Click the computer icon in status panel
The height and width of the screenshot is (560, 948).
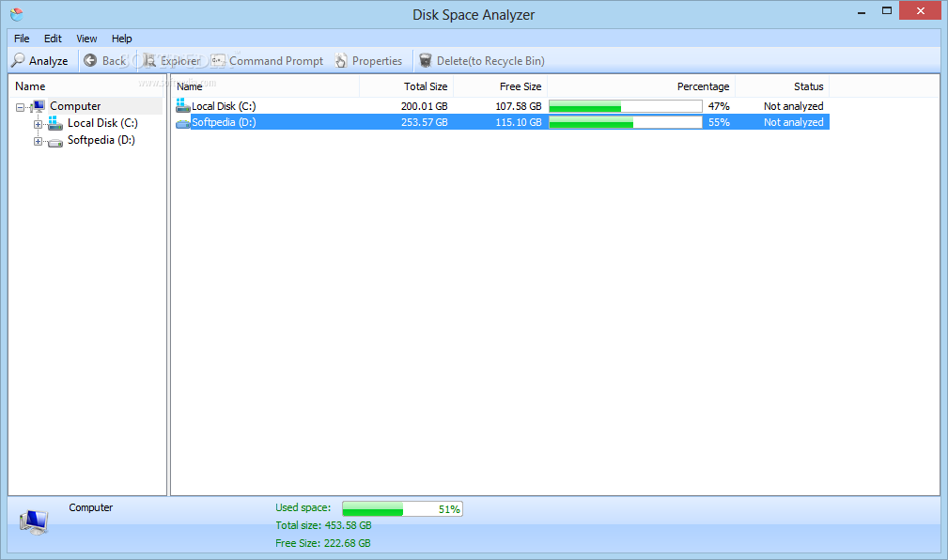33,521
